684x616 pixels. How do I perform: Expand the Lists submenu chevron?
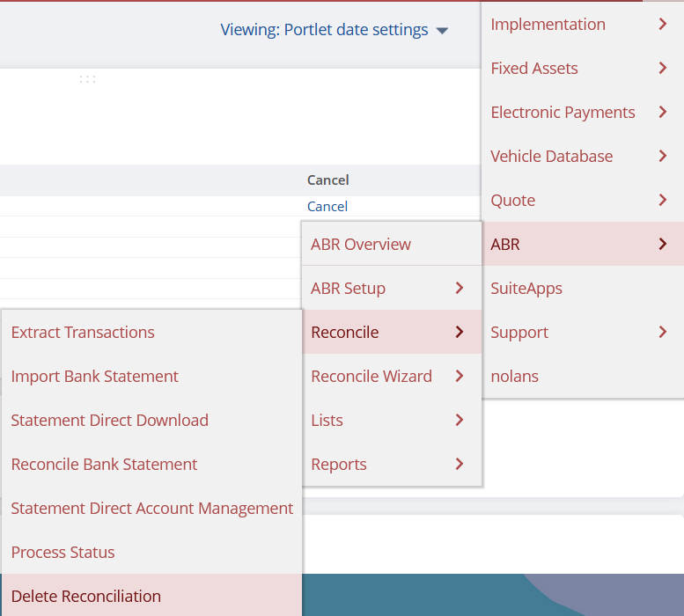point(459,420)
